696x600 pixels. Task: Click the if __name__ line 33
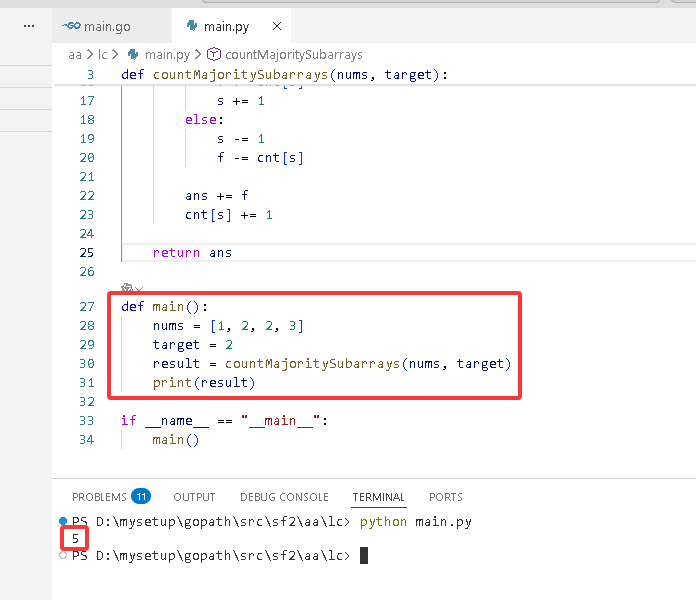pos(224,421)
